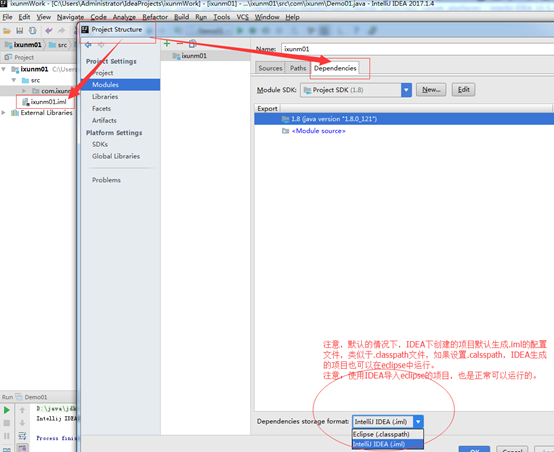Select the 1.8 java version dependency row
Screen dimensions: 554x452
[x=403, y=119]
